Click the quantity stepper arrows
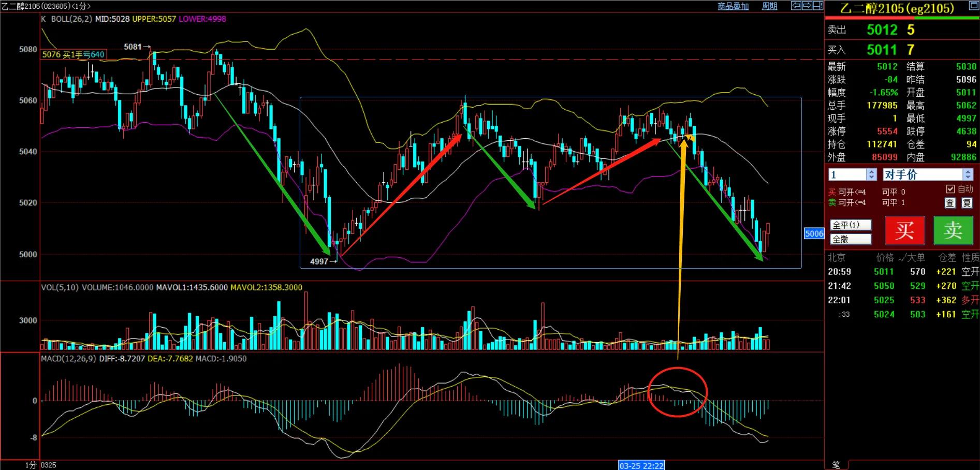980x470 pixels. (x=872, y=174)
